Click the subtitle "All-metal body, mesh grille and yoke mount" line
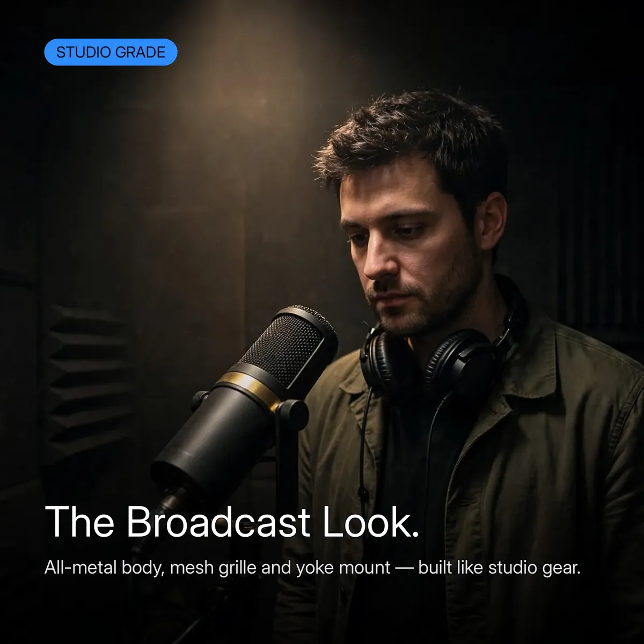The height and width of the screenshot is (644, 644). click(313, 568)
